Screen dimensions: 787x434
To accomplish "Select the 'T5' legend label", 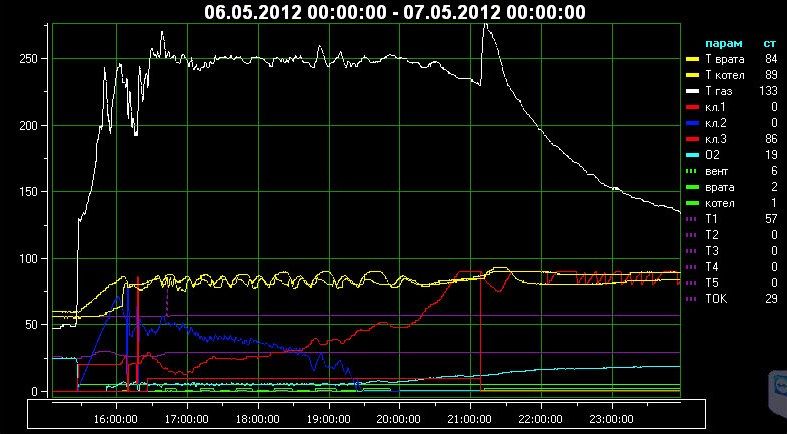I will tap(712, 283).
